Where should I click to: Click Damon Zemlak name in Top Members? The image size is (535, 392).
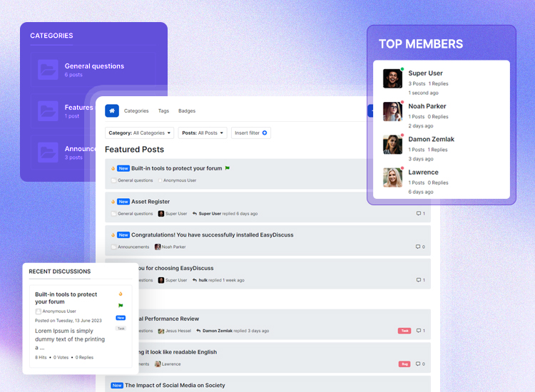click(432, 139)
